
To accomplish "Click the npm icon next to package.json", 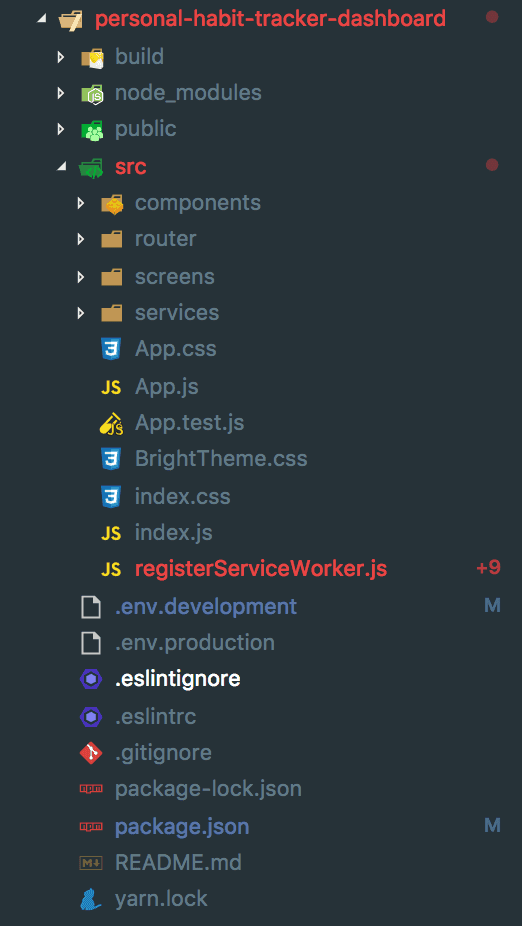I will [91, 826].
